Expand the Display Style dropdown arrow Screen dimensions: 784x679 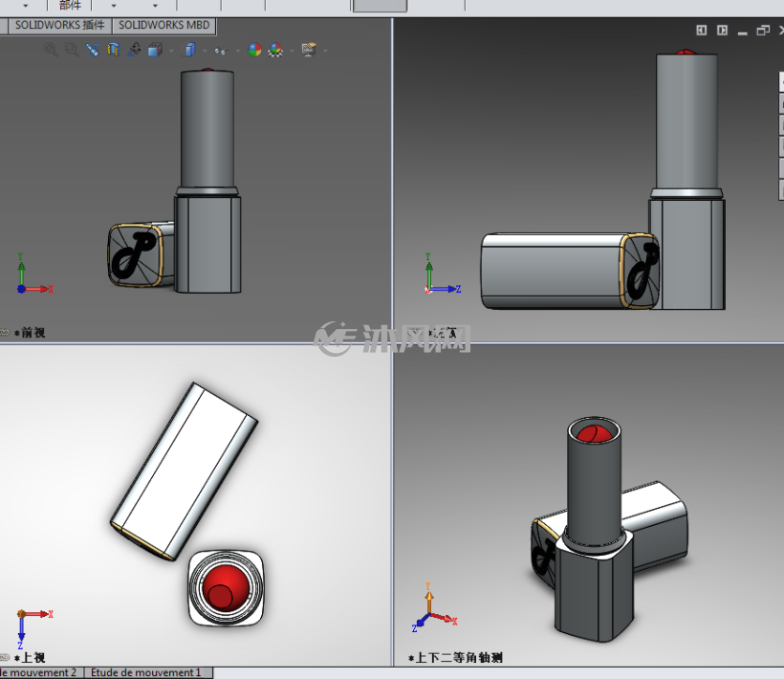tap(205, 51)
